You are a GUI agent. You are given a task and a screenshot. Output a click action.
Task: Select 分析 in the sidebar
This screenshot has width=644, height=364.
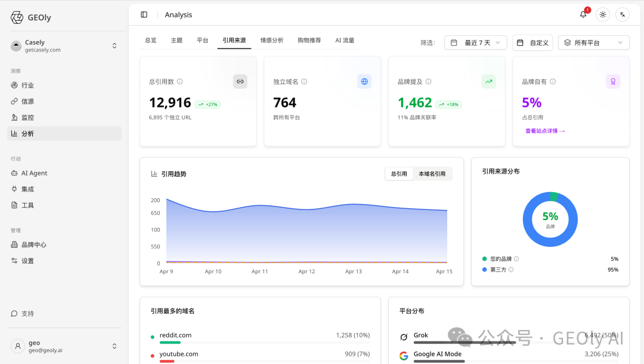[x=64, y=134]
